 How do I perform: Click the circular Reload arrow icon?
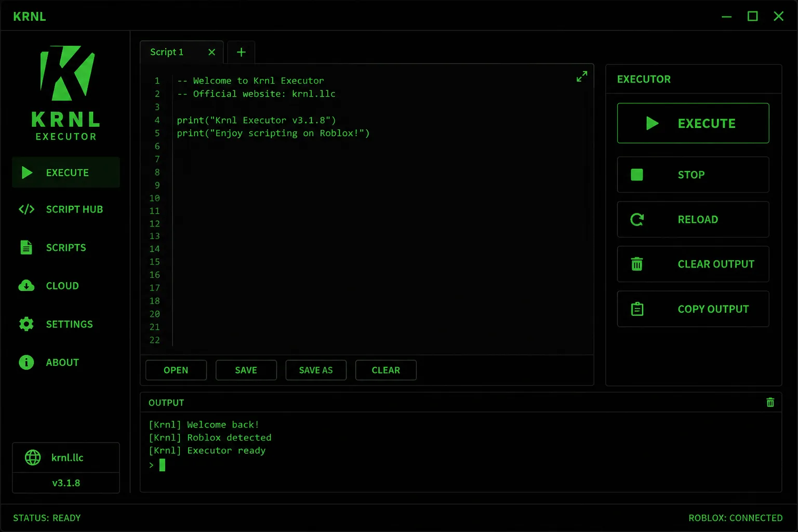(x=637, y=219)
